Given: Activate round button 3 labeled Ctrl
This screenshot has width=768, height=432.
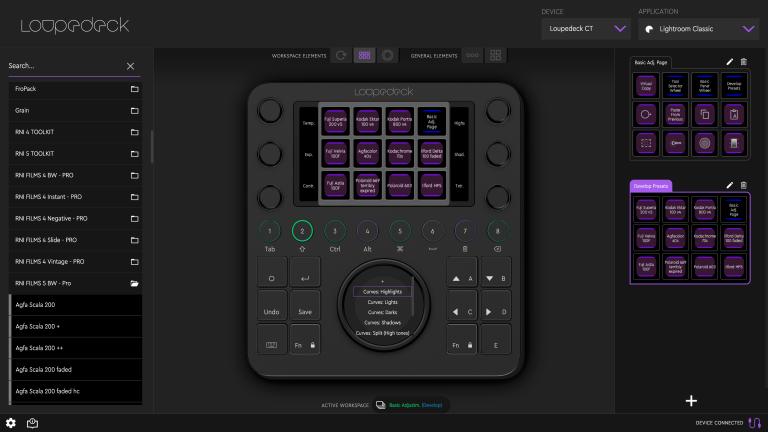Looking at the screenshot, I should [x=335, y=231].
